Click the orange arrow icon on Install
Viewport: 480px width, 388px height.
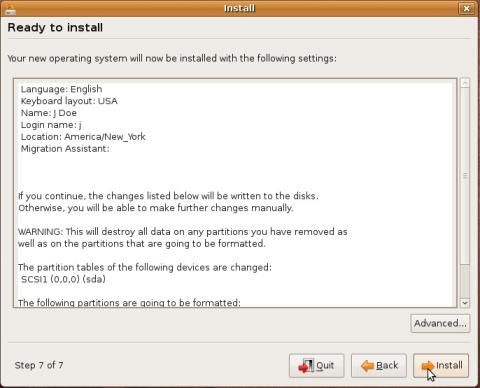coord(428,366)
